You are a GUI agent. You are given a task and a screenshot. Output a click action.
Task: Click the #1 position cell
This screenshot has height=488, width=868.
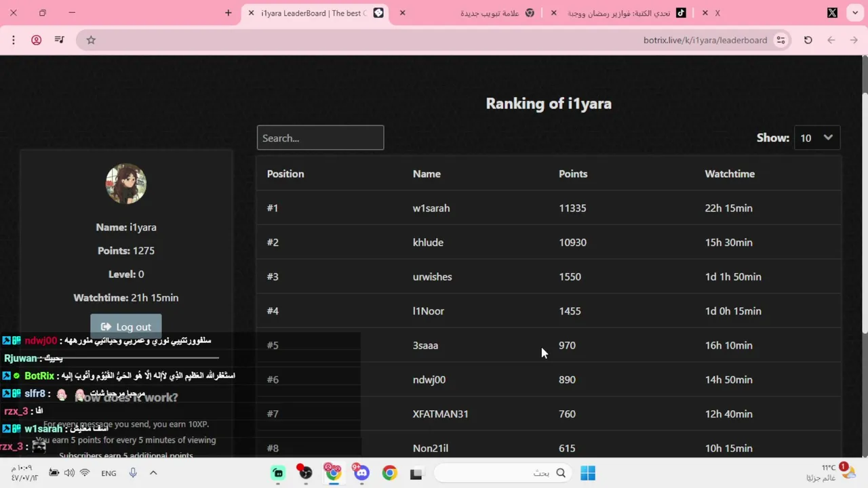click(273, 208)
